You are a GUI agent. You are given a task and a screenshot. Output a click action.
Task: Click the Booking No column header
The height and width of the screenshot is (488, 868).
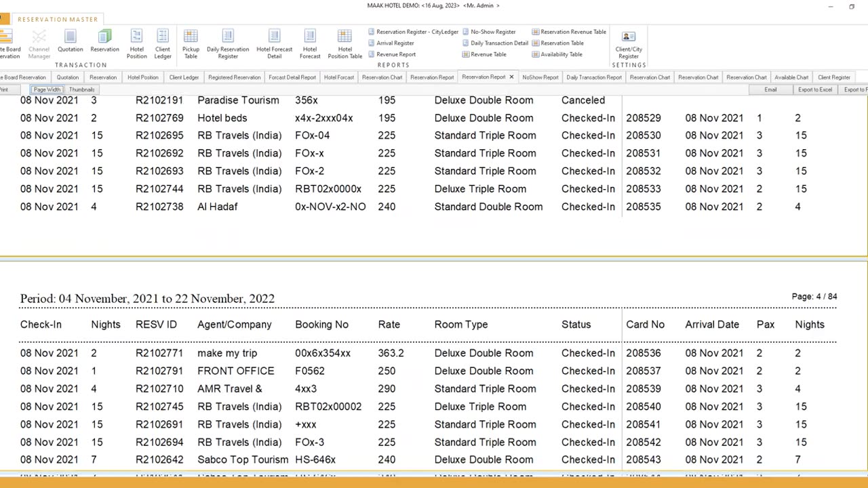click(321, 325)
